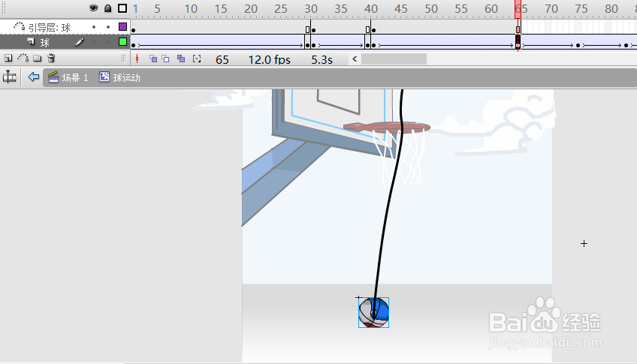Click the timeline panel grip handle
Image resolution: width=637 pixels, height=364 pixels.
[4, 8]
